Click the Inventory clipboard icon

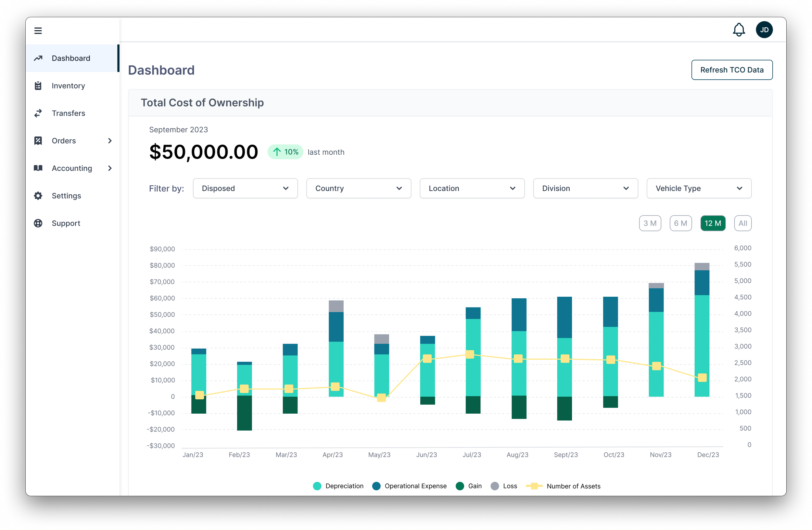(38, 86)
